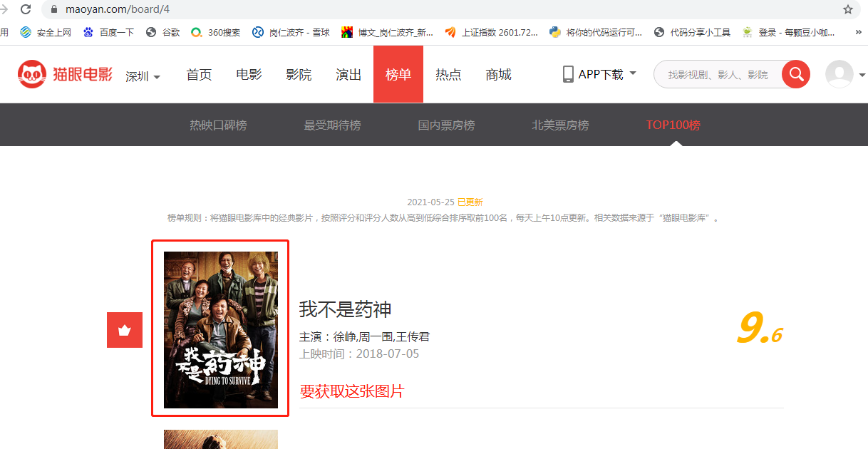Viewport: 868px width, 449px height.
Task: Select the 榜单 nav item
Action: coord(398,74)
